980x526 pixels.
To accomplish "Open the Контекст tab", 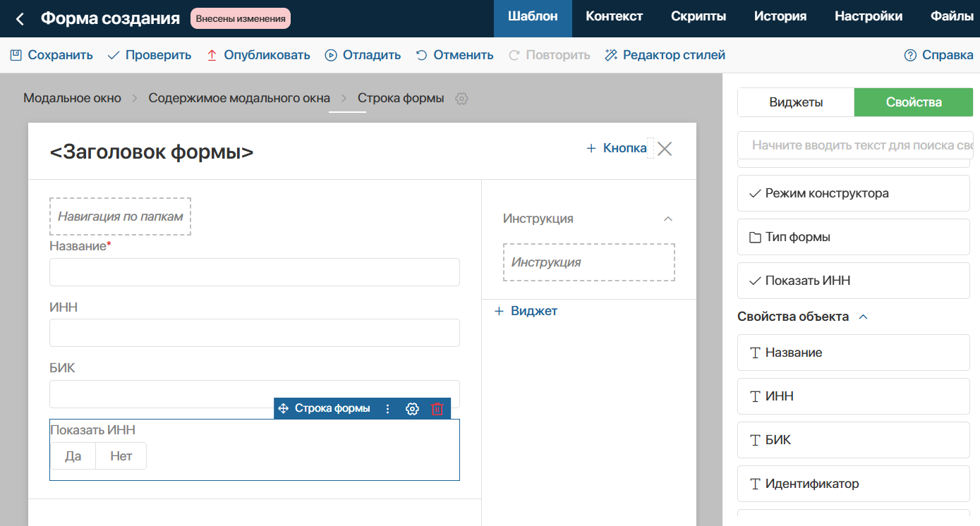I will pyautogui.click(x=615, y=16).
